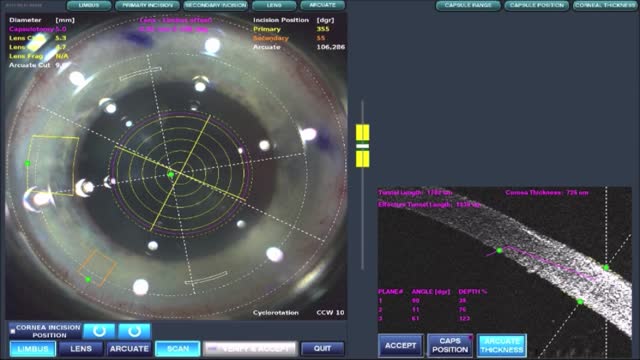Open the Capsule Range tab
Image resolution: width=640 pixels, height=360 pixels.
[468, 5]
